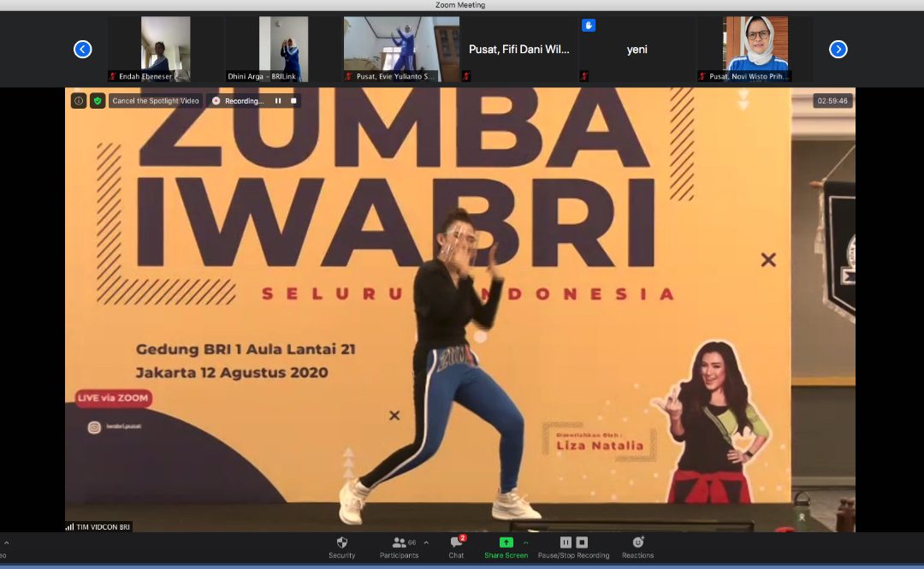Click the green encryption shield icon
Viewport: 924px width, 569px height.
(x=98, y=101)
